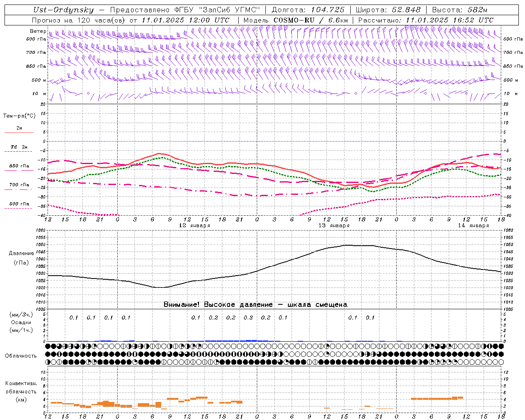The width and height of the screenshot is (525, 420).
Task: Click the Облачность panel label
Action: pos(21,356)
